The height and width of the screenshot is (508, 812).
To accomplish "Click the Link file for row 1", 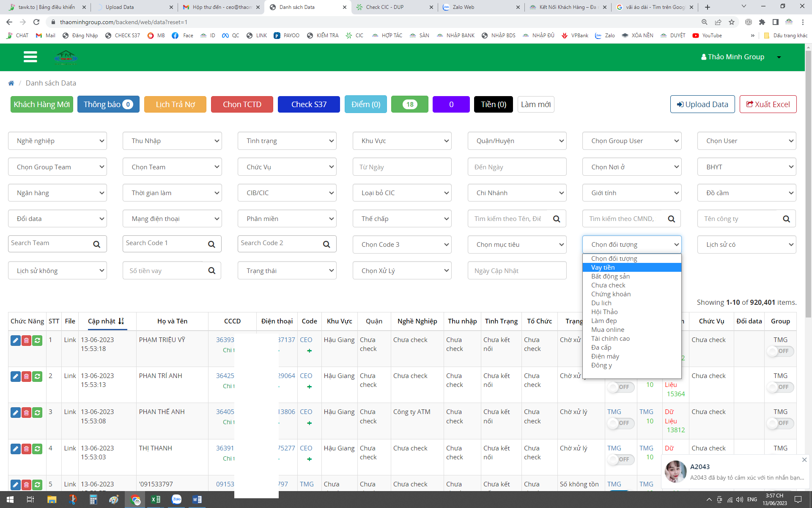I will click(x=70, y=340).
